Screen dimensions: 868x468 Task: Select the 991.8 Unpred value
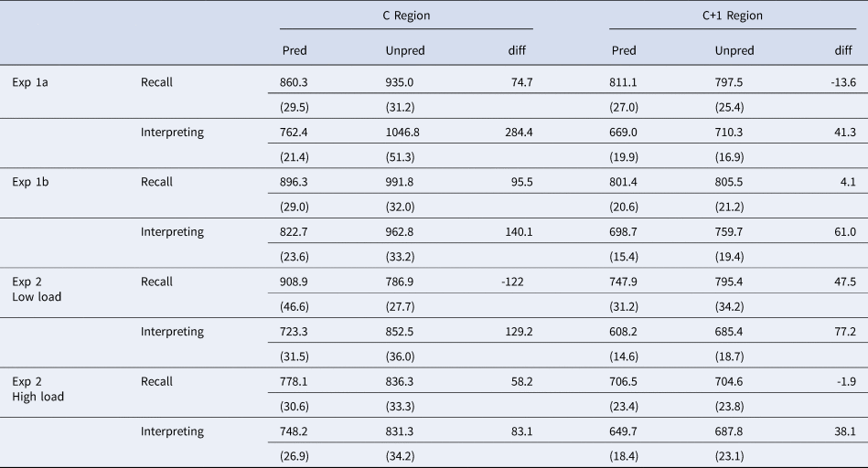click(403, 182)
